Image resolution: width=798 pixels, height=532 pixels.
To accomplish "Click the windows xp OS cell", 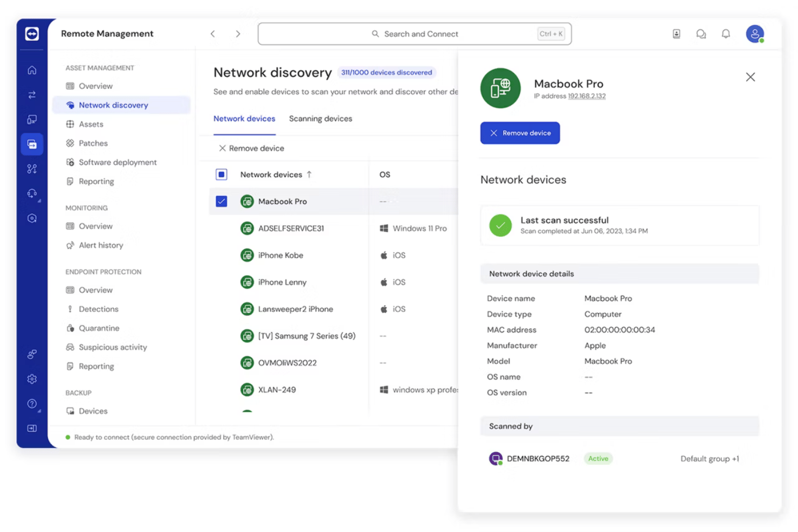I will coord(419,390).
